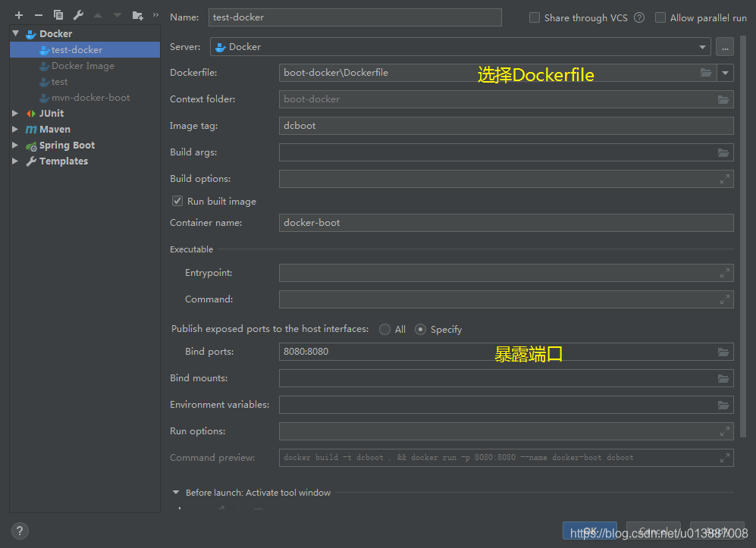Open the edit templates wrench icon
Screen dimensions: 756x548
(78, 15)
